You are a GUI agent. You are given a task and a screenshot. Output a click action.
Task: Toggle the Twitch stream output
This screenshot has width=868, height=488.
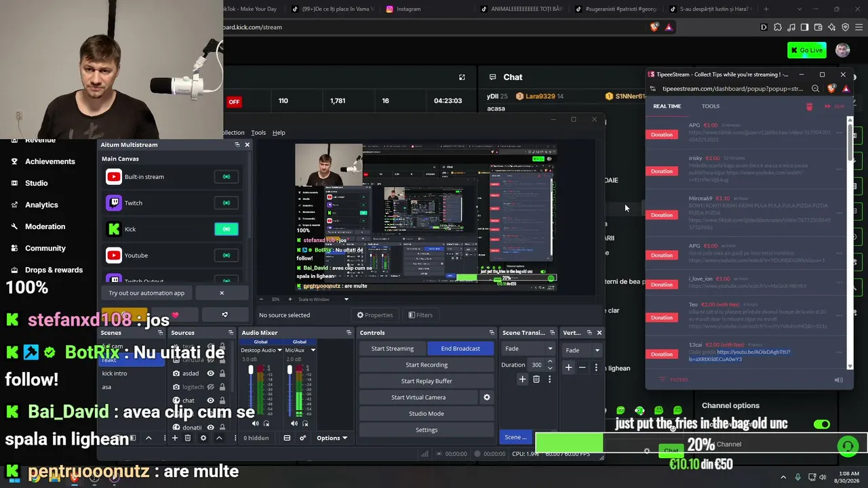226,203
